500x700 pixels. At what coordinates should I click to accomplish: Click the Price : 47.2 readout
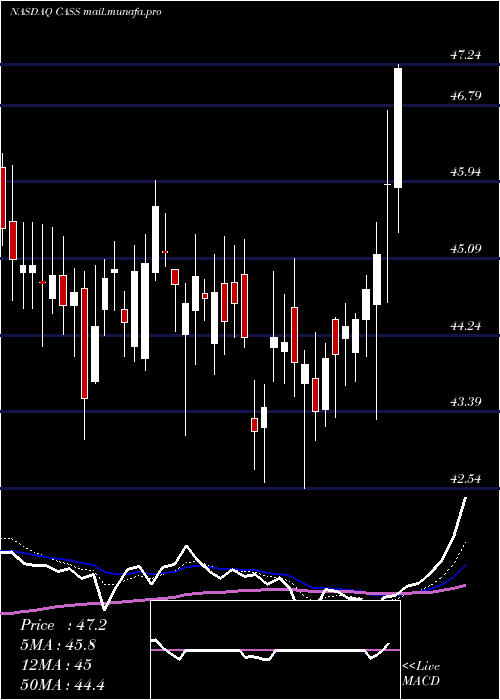pos(63,625)
